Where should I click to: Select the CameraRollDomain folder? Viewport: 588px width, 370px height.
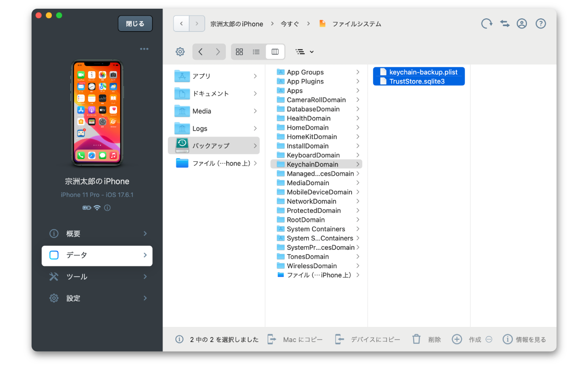(x=316, y=100)
